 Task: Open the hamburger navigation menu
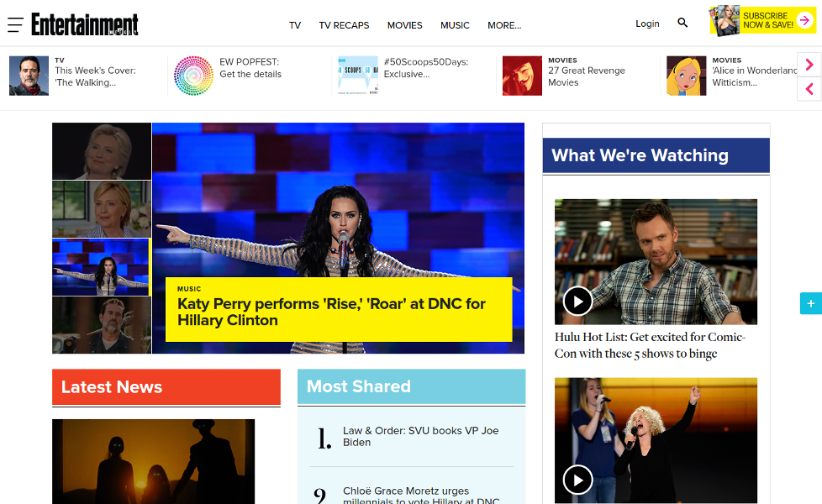coord(15,24)
